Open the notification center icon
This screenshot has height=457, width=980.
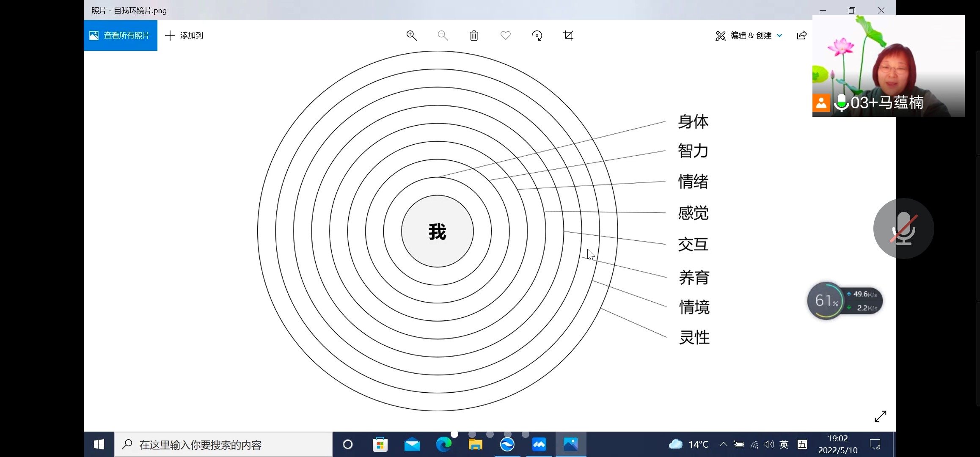(875, 444)
